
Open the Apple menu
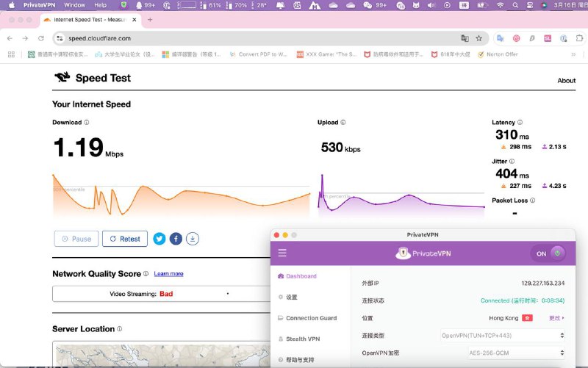point(12,5)
